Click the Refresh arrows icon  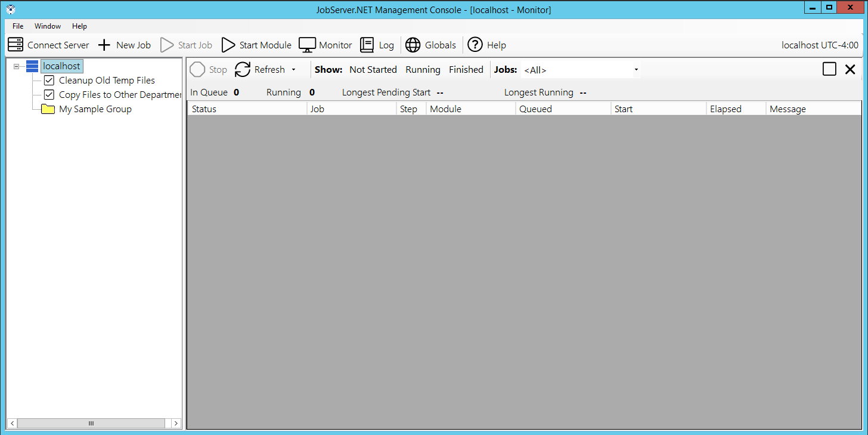click(243, 70)
